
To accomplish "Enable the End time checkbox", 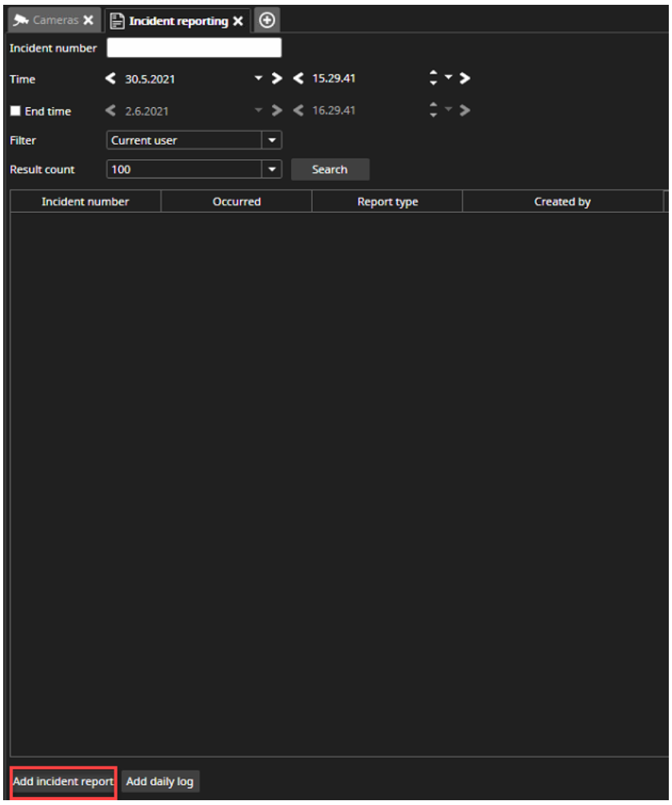I will click(15, 111).
